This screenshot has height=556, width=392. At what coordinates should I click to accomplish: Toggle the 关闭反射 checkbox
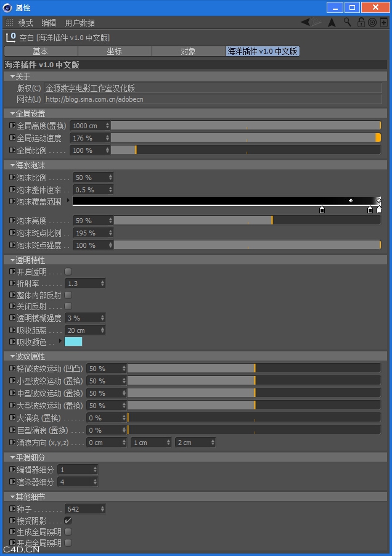coord(68,306)
